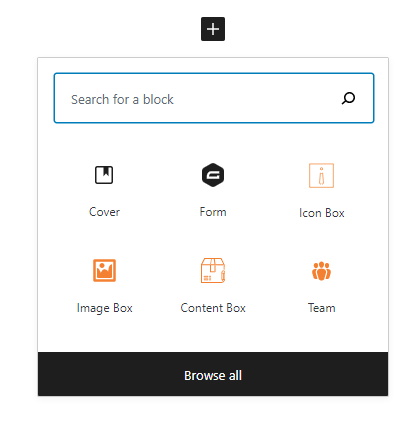Image resolution: width=418 pixels, height=423 pixels.
Task: Choose the Team people group icon
Action: 321,271
